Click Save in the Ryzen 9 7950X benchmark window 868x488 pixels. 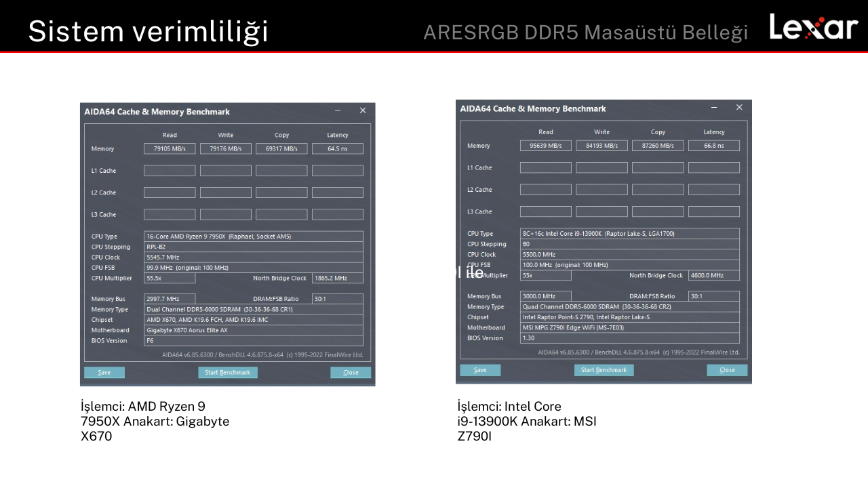(x=104, y=372)
